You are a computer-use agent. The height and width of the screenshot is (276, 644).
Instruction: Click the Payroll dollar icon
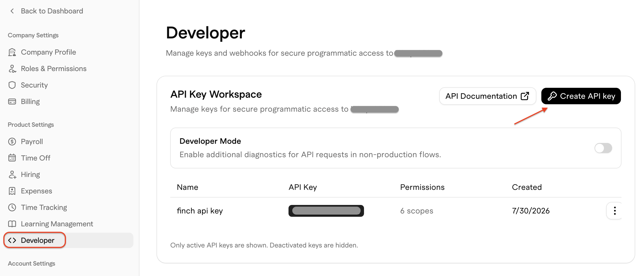tap(12, 142)
